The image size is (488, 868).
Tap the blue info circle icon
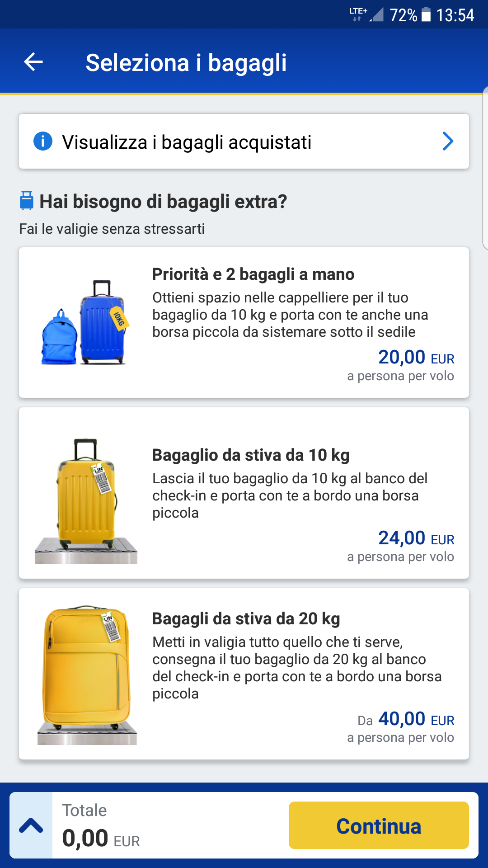(x=43, y=142)
